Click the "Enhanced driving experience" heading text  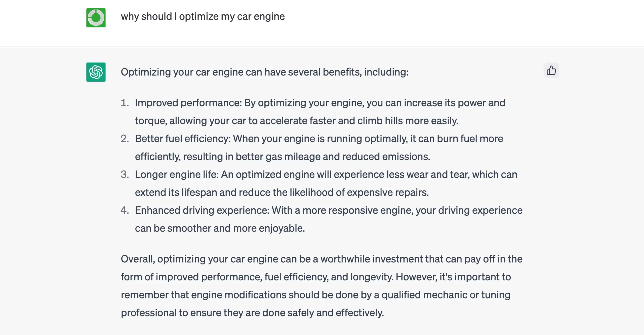[x=202, y=210]
